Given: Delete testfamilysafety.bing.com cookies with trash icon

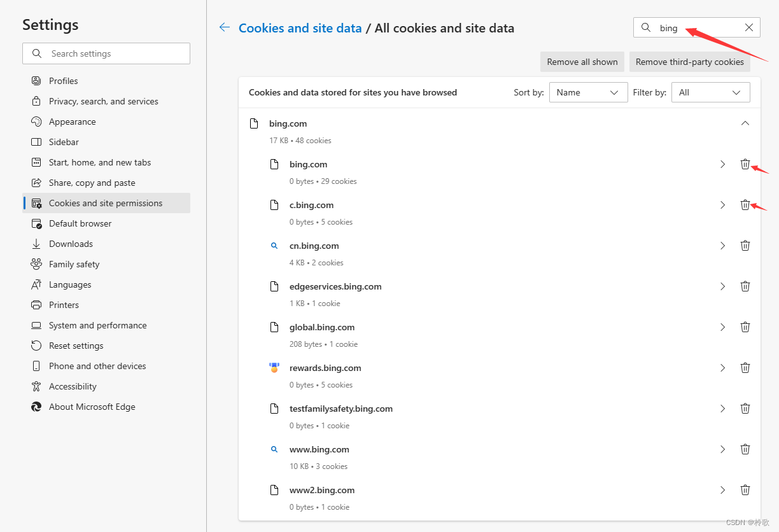Looking at the screenshot, I should pos(745,409).
